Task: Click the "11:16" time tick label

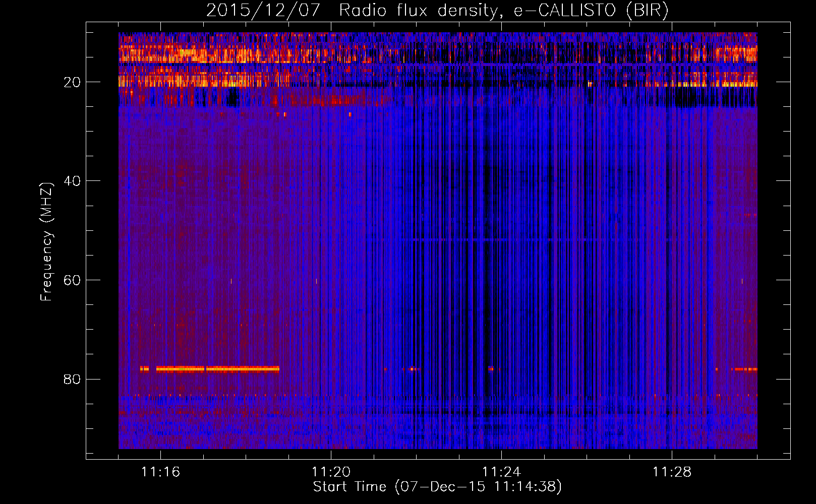Action: coord(161,472)
